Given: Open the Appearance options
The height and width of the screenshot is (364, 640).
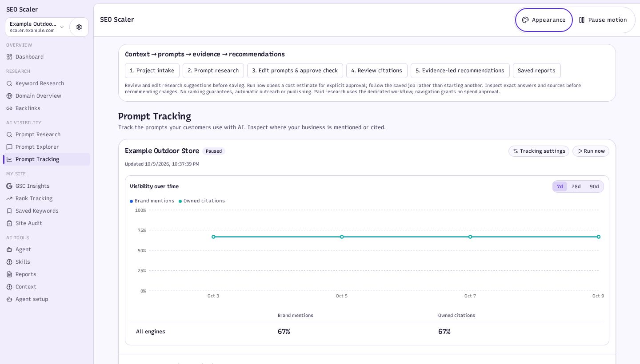Looking at the screenshot, I should (544, 20).
